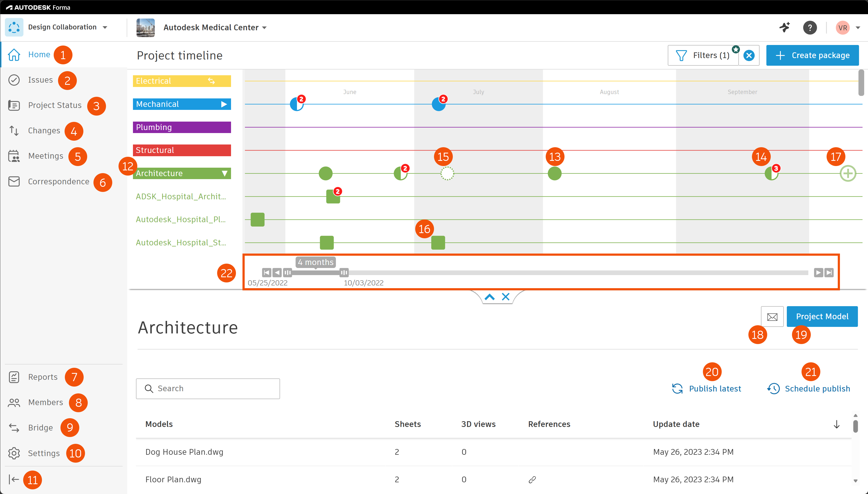Click Publish latest link
Screen dimensions: 868x494
707,388
